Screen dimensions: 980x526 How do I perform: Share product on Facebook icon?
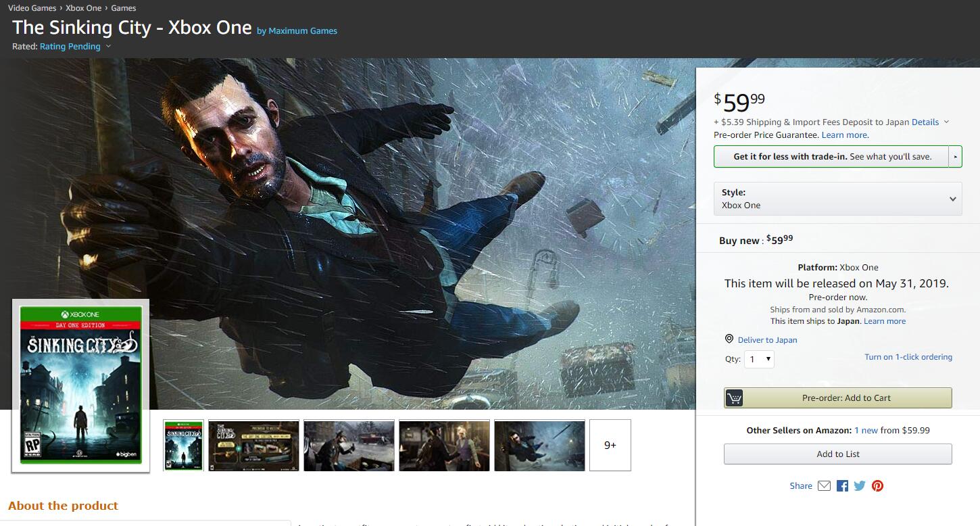(x=842, y=485)
